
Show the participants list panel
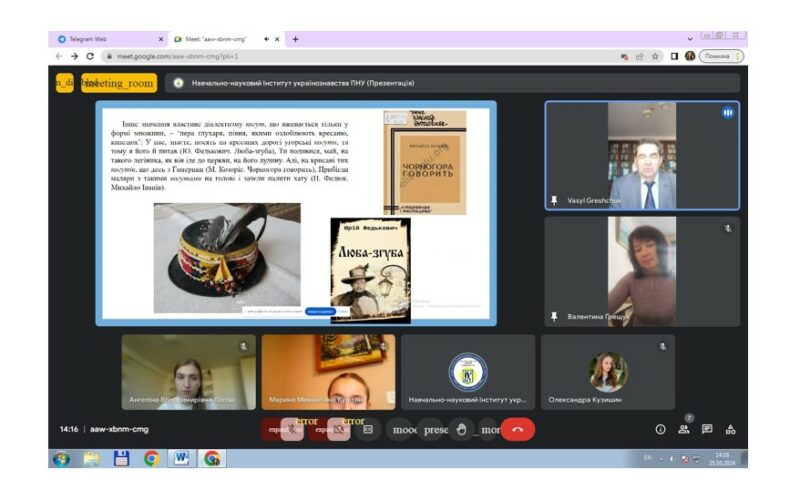tap(684, 429)
